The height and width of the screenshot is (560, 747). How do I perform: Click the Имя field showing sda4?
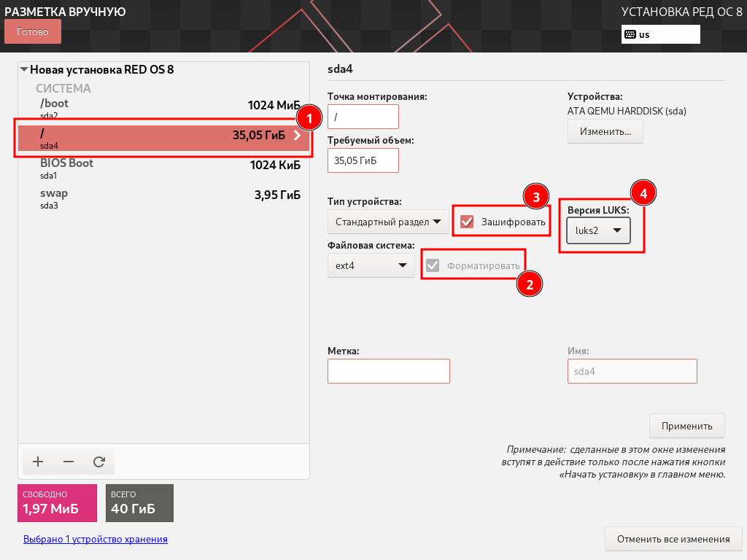click(x=632, y=371)
